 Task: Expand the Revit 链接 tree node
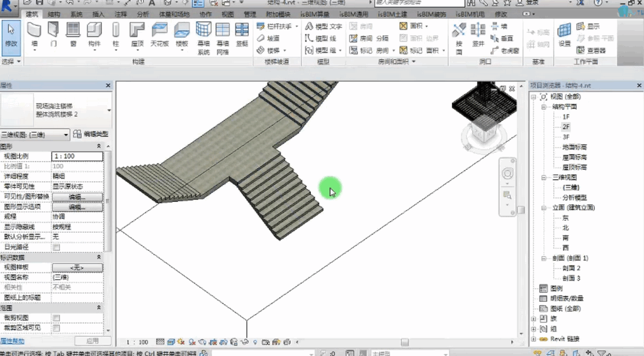click(x=533, y=339)
